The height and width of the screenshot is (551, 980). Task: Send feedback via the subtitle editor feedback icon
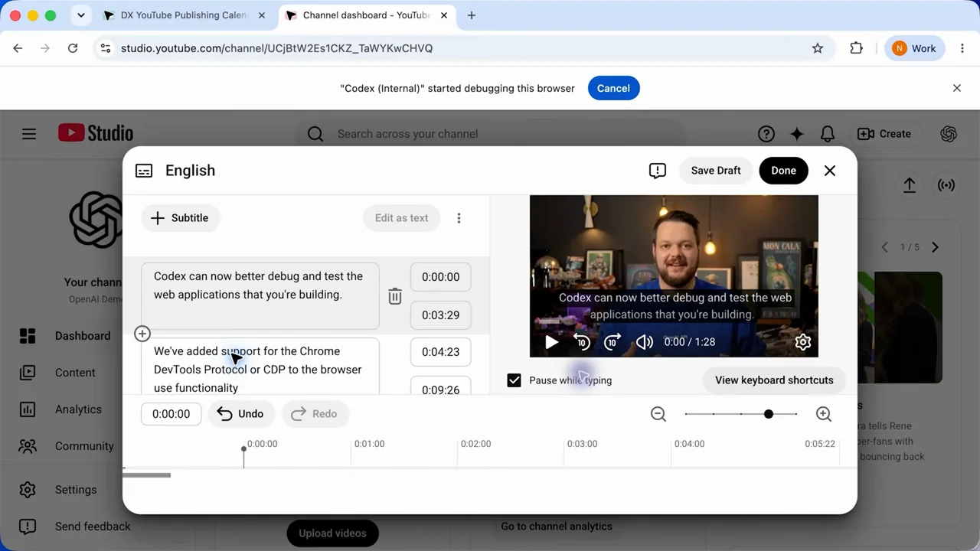pos(658,171)
